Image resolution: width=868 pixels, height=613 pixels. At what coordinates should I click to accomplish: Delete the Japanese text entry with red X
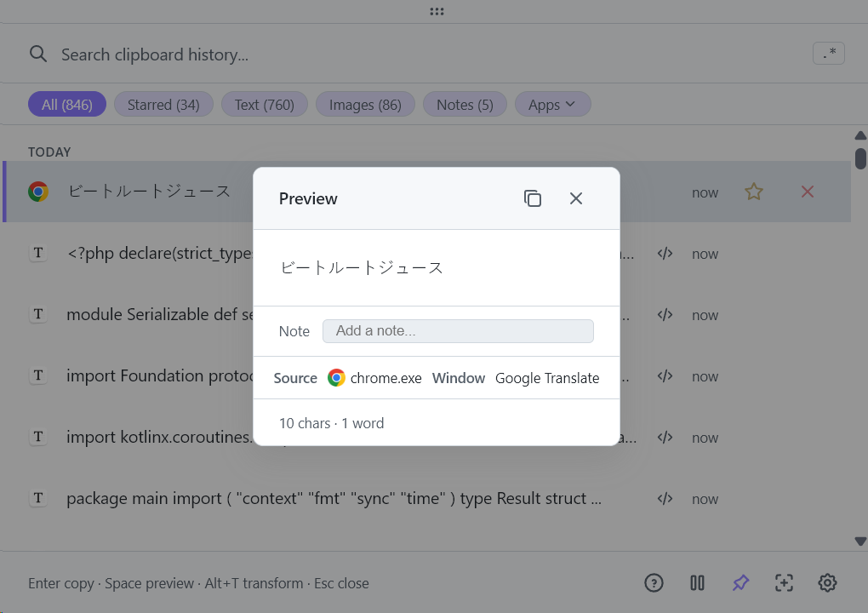pos(808,192)
